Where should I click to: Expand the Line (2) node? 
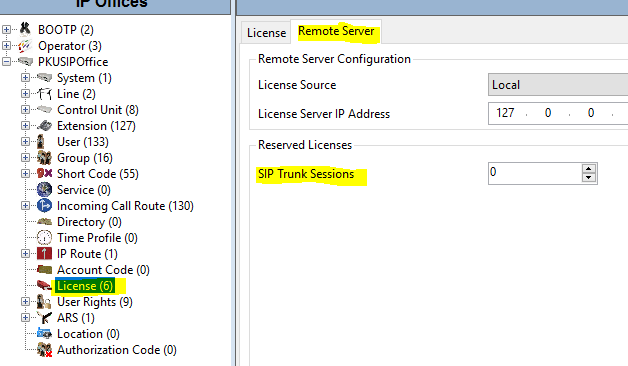point(25,93)
